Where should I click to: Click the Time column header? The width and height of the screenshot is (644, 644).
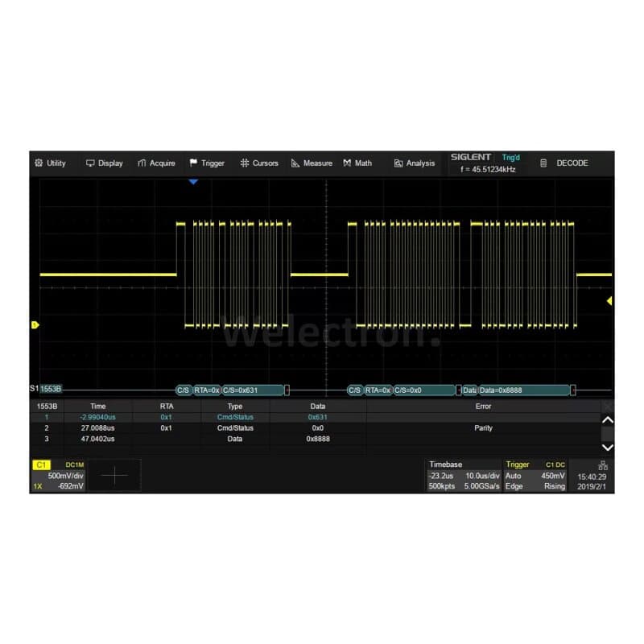point(97,407)
